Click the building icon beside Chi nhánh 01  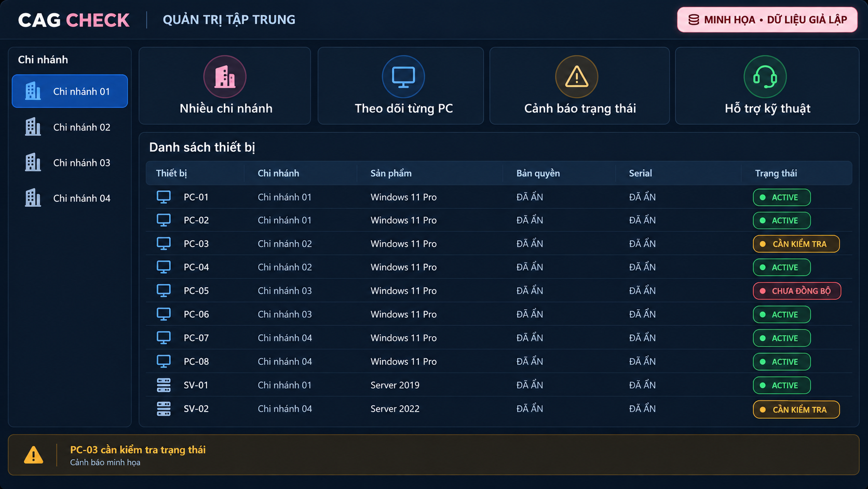tap(33, 91)
